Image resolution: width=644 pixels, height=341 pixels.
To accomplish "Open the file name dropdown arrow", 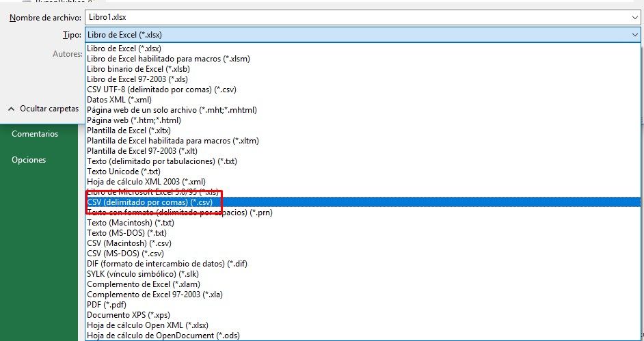I will 635,17.
